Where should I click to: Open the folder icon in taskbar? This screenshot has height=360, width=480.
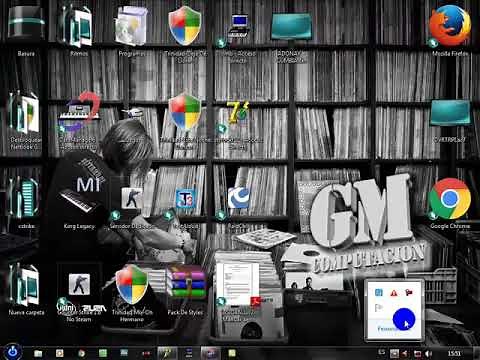click(38, 353)
